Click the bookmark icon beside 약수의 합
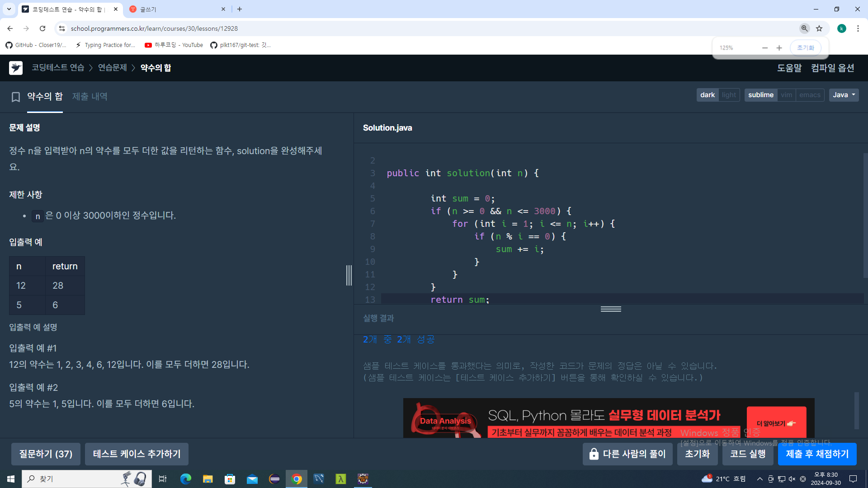Screen dimensions: 868x488 (16, 97)
